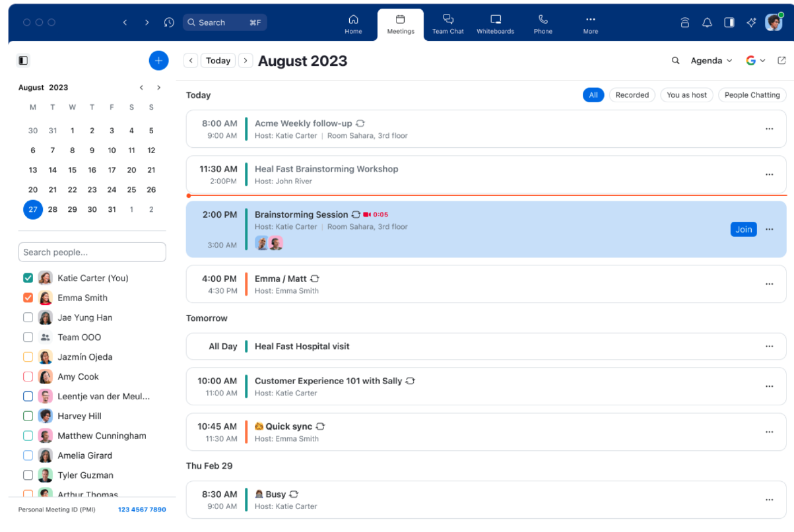Join the Brainstorming Session meeting
The width and height of the screenshot is (794, 532).
[743, 230]
